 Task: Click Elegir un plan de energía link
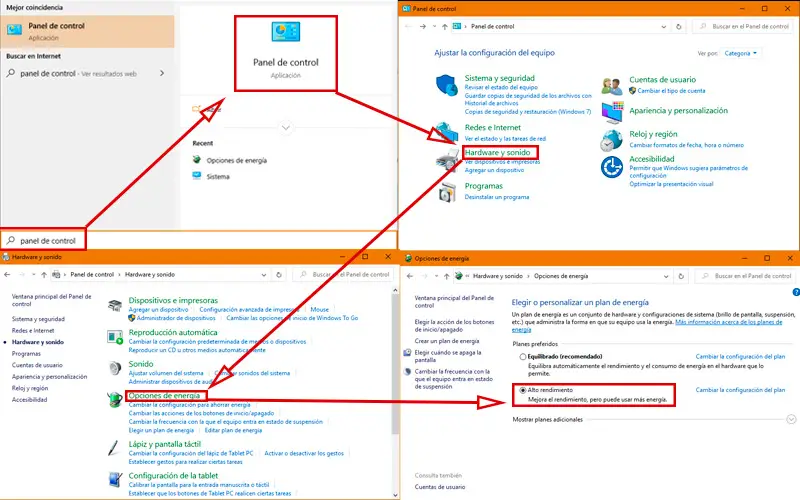[161, 430]
